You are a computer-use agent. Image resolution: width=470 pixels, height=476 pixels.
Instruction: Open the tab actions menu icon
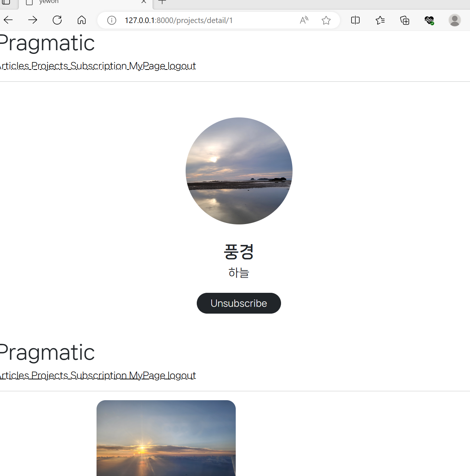tap(6, 2)
